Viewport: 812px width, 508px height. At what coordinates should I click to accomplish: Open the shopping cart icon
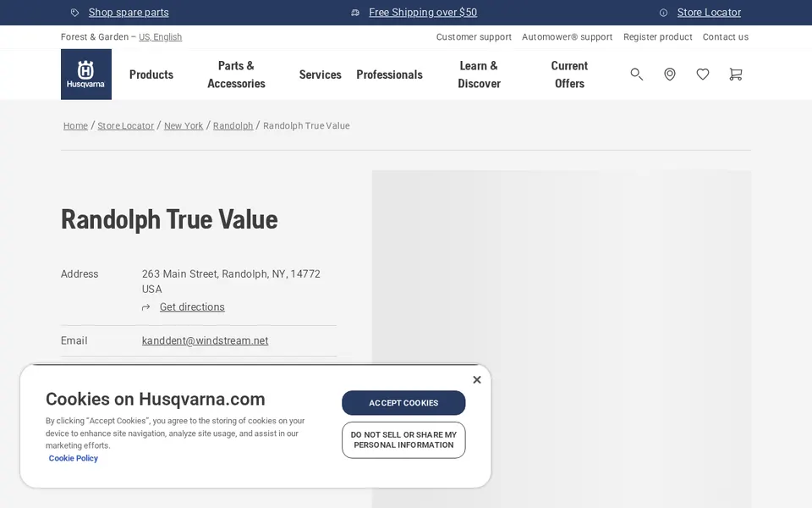pos(735,75)
